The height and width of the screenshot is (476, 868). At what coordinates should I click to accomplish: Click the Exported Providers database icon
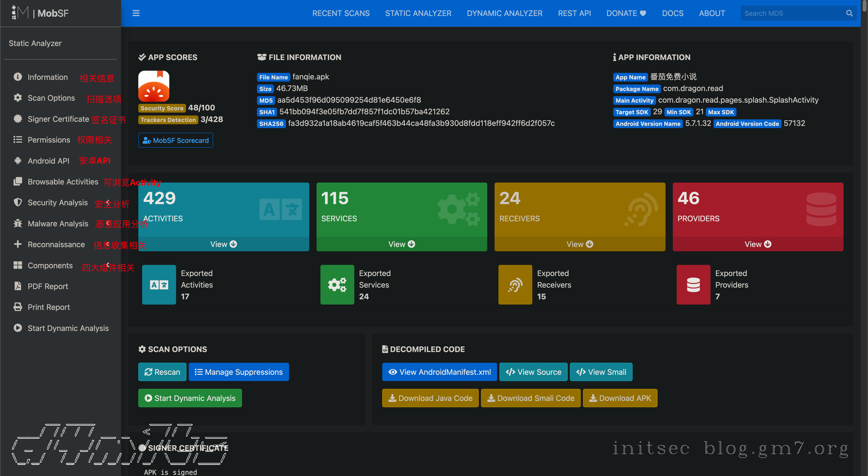(x=693, y=285)
